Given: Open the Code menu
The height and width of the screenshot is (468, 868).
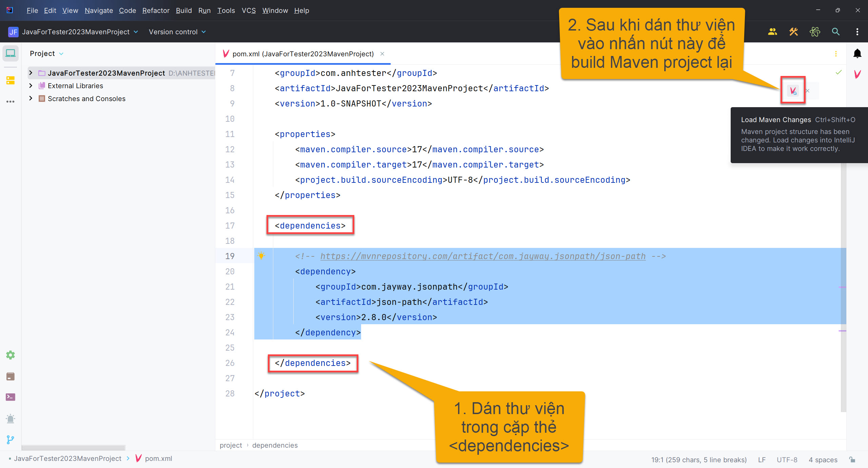Looking at the screenshot, I should click(x=127, y=11).
